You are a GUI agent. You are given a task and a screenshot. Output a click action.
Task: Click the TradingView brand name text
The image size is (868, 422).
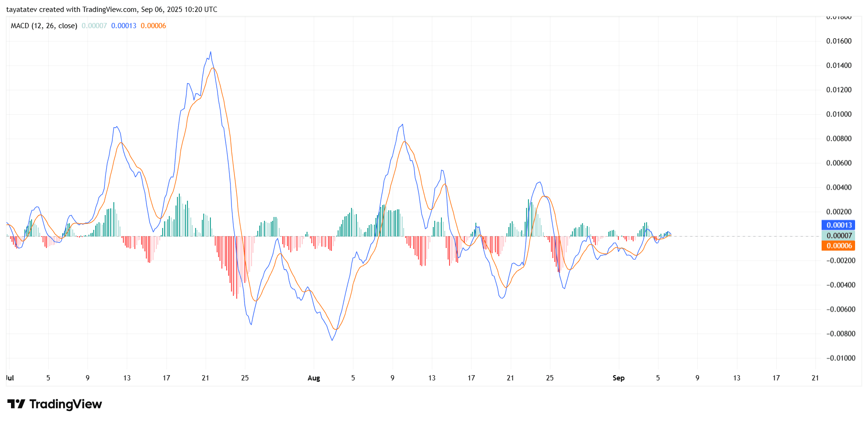click(66, 404)
